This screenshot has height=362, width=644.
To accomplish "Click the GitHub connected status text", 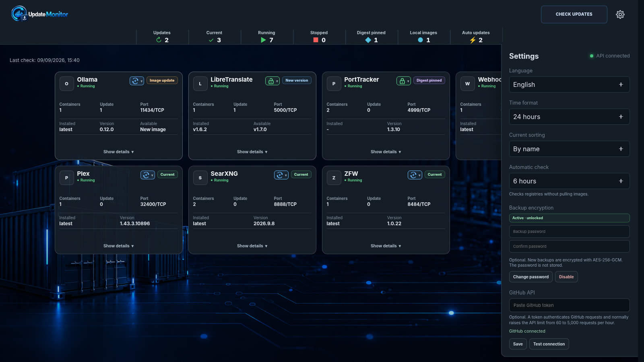I will [x=527, y=331].
